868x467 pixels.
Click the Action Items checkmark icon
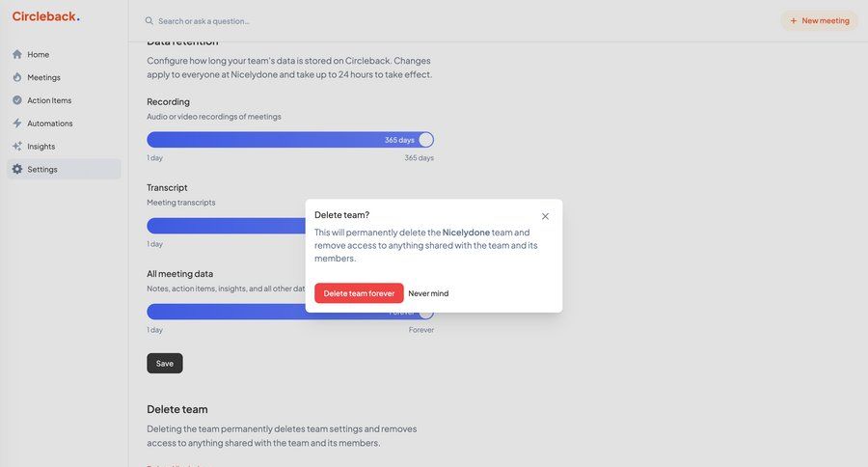pos(17,100)
